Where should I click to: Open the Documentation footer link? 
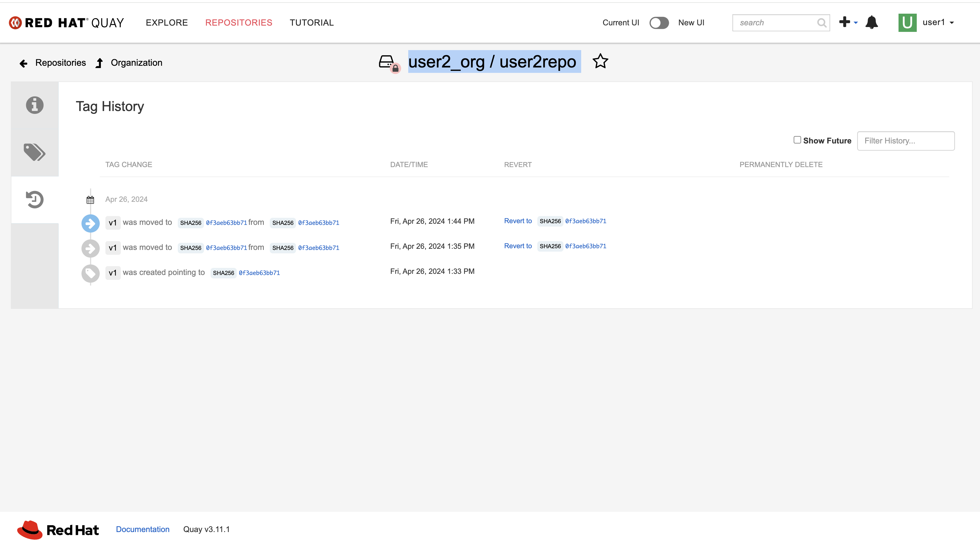pyautogui.click(x=143, y=529)
